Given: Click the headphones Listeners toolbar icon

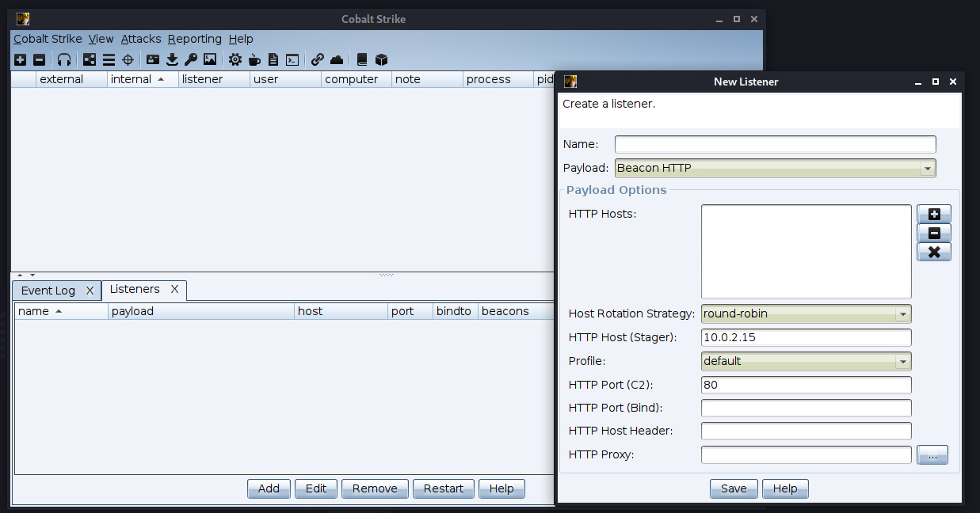Looking at the screenshot, I should [x=64, y=59].
